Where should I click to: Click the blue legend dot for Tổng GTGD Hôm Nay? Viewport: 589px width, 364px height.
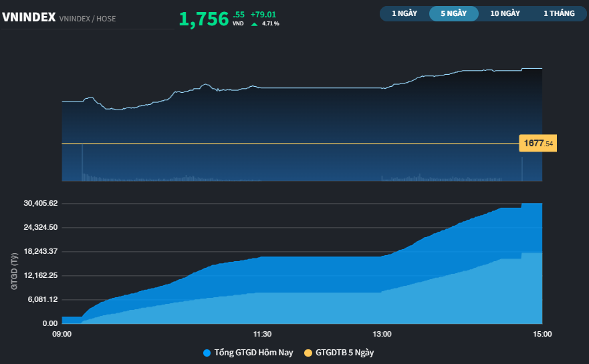click(206, 353)
